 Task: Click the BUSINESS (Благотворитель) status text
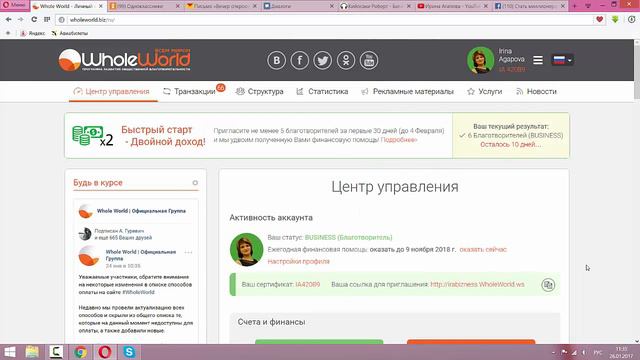348,237
